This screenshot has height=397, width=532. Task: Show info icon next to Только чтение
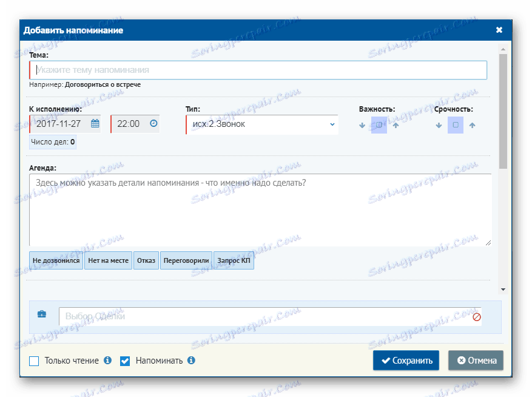click(107, 361)
